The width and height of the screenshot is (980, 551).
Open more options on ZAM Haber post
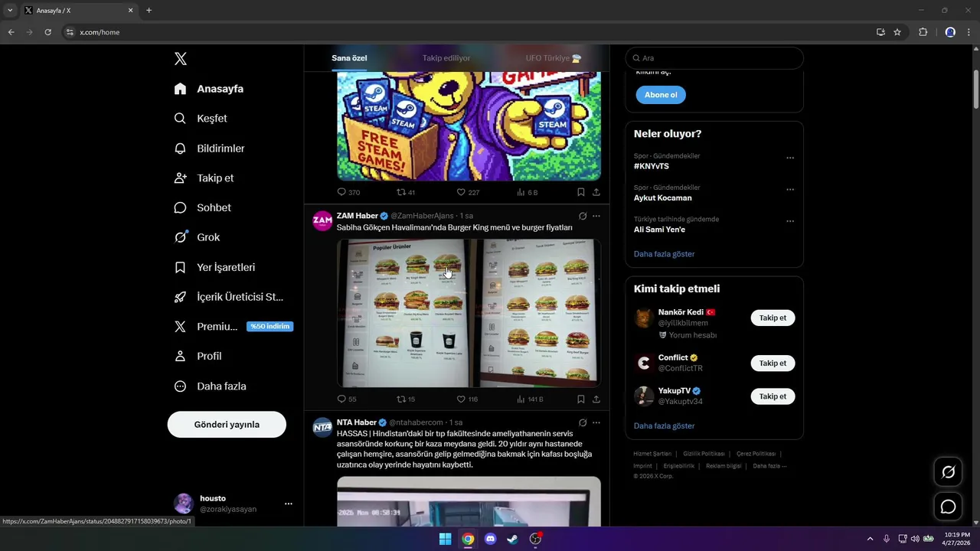596,216
